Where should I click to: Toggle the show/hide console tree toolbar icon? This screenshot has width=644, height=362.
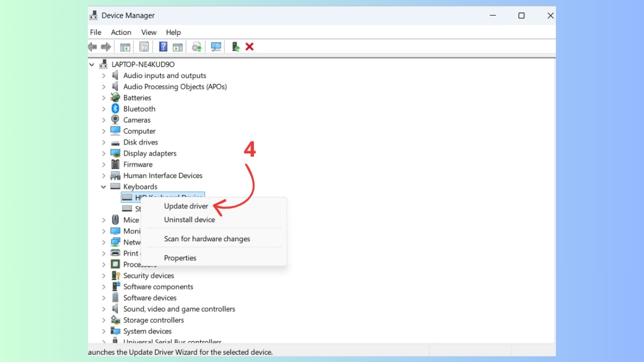[x=125, y=47]
